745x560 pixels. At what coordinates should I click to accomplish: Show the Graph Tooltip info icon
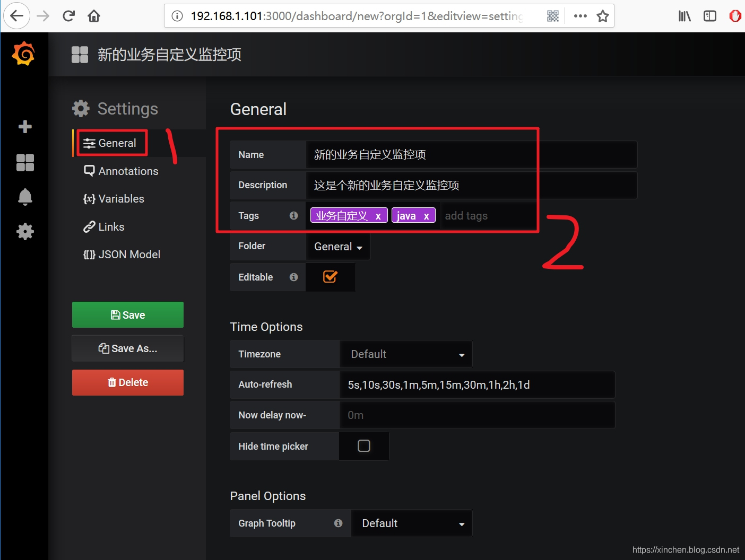[x=338, y=523]
